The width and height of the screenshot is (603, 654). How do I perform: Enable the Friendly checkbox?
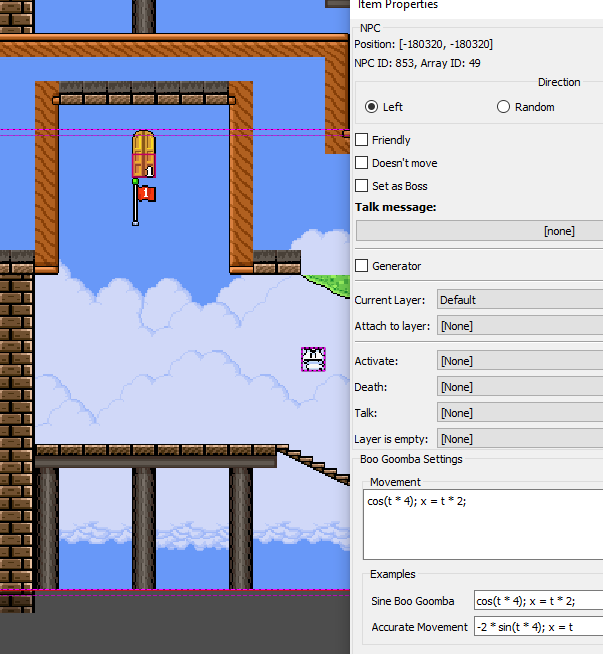pos(362,140)
